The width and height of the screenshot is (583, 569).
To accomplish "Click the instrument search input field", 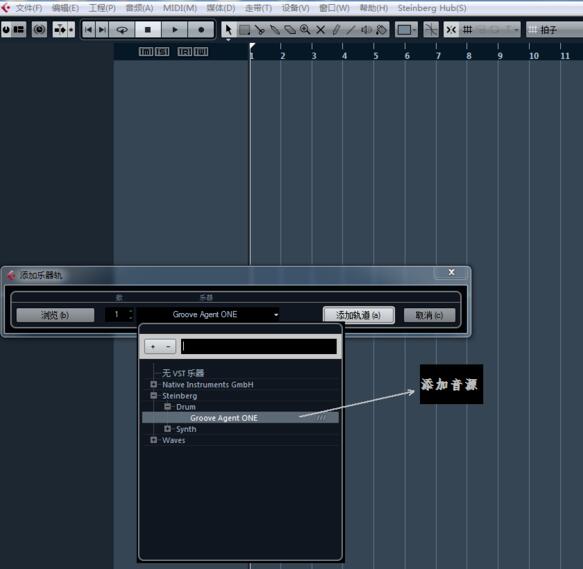I will (x=259, y=346).
